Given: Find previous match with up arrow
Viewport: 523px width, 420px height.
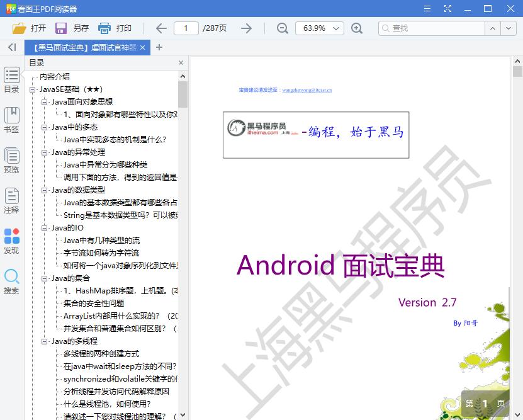Looking at the screenshot, I should [x=493, y=28].
